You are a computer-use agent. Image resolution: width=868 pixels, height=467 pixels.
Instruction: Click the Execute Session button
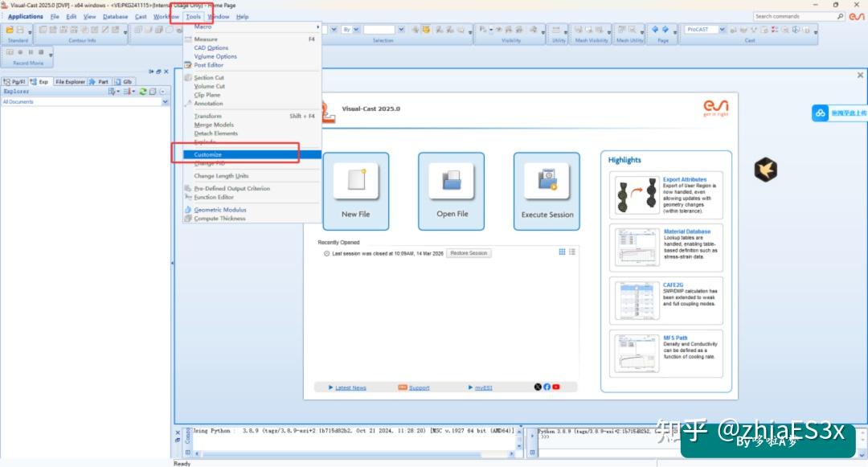[547, 191]
